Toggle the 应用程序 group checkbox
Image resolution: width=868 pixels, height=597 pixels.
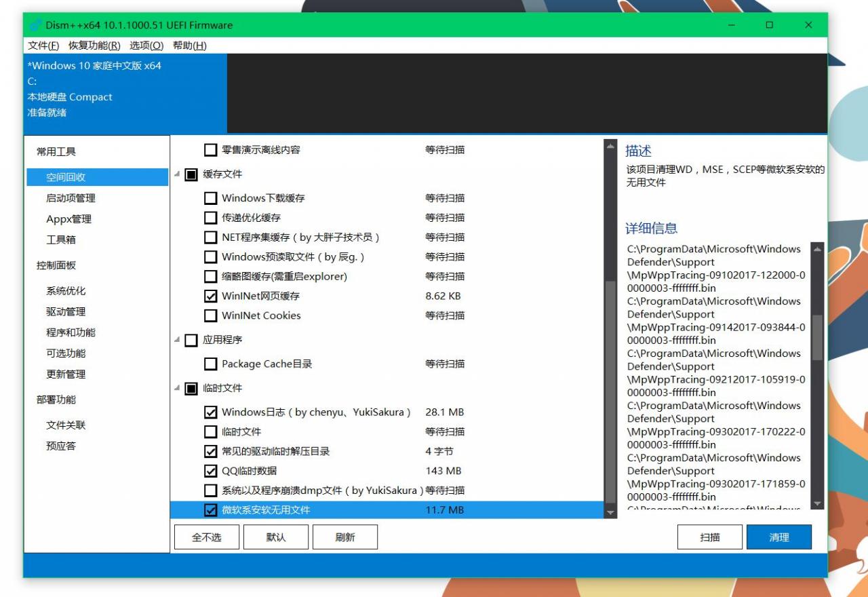pyautogui.click(x=191, y=340)
